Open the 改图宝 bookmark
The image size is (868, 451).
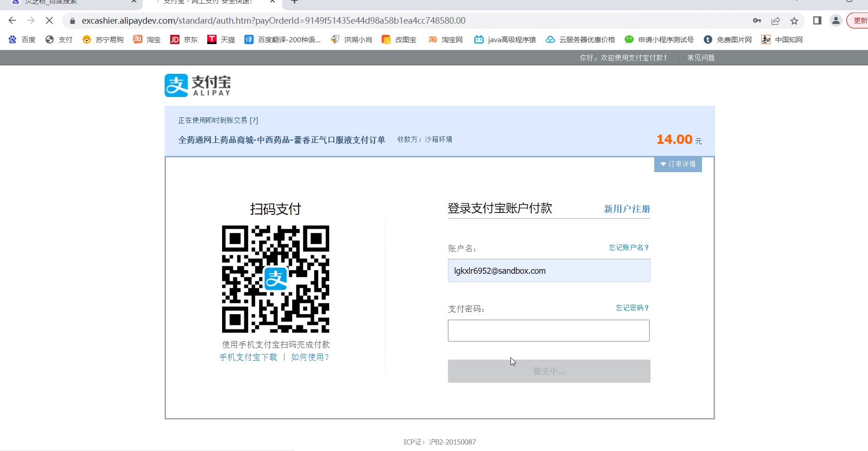[x=399, y=39]
